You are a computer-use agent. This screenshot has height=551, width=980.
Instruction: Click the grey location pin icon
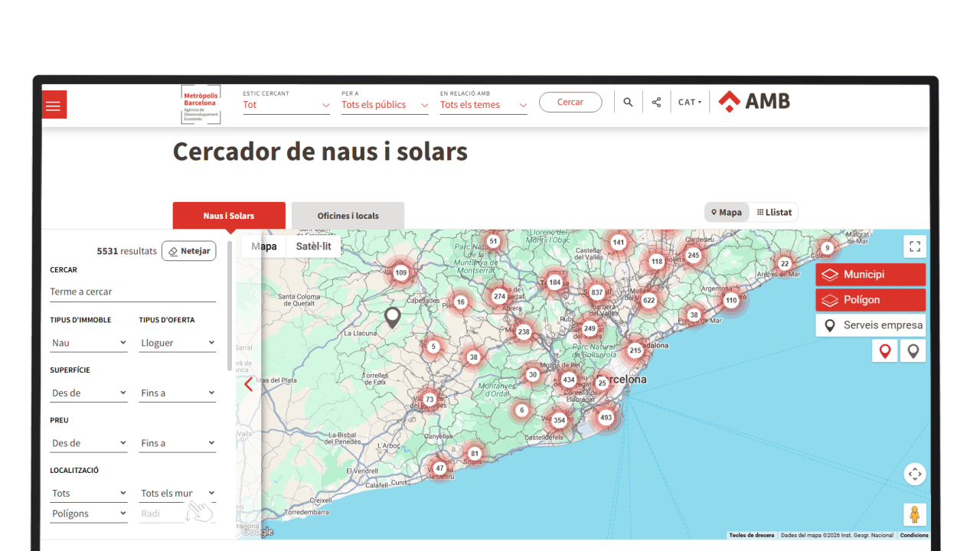click(913, 351)
